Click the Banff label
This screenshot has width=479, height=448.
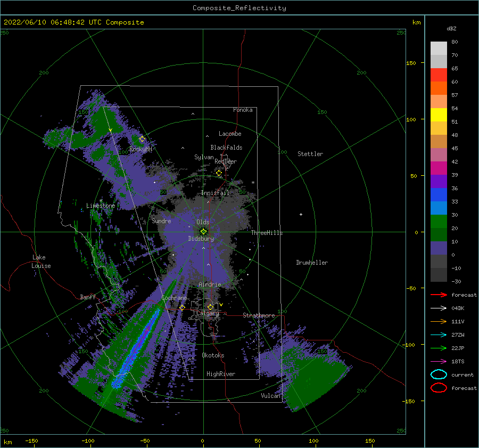pyautogui.click(x=88, y=297)
